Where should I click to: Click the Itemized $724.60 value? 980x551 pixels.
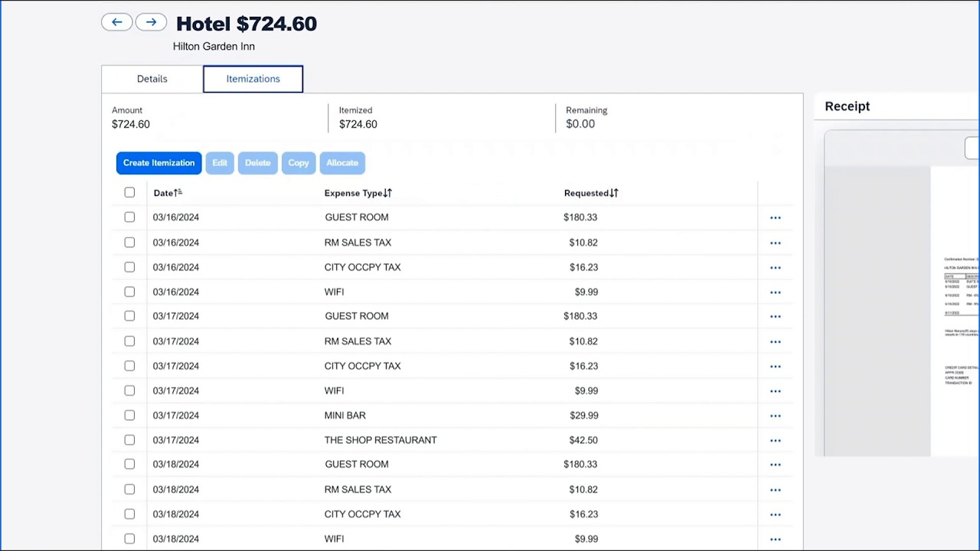tap(358, 124)
